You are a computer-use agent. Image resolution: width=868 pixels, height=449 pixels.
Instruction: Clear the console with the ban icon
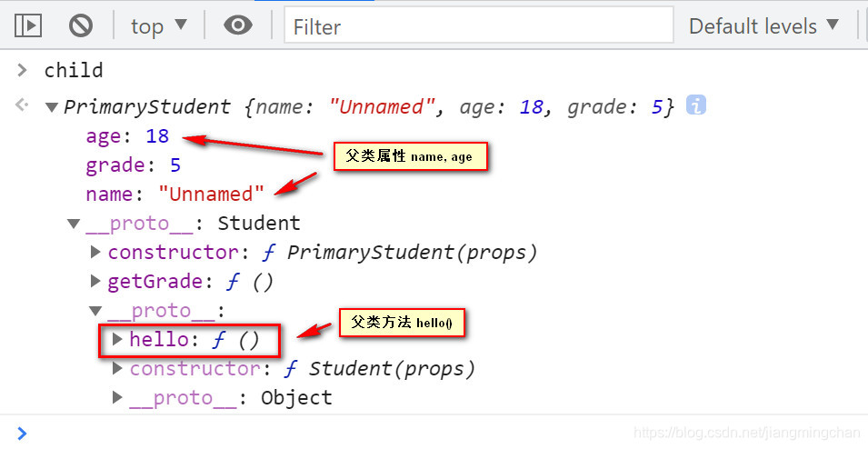[81, 25]
